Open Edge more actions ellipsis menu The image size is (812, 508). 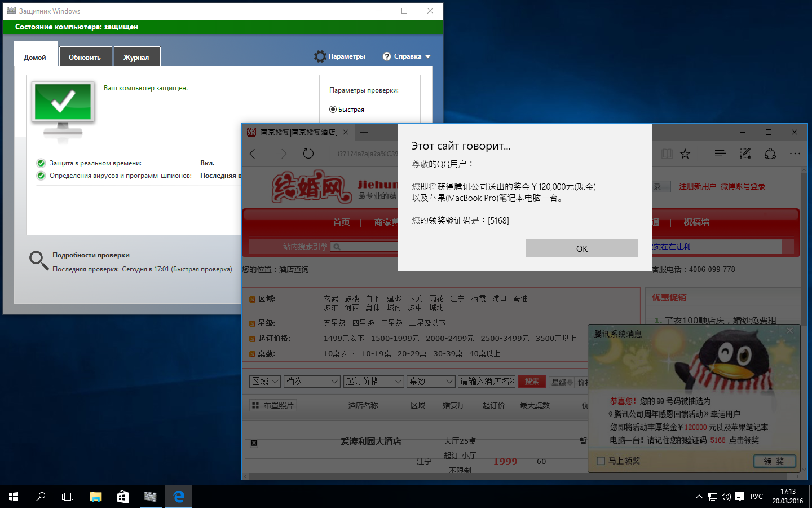click(x=795, y=154)
